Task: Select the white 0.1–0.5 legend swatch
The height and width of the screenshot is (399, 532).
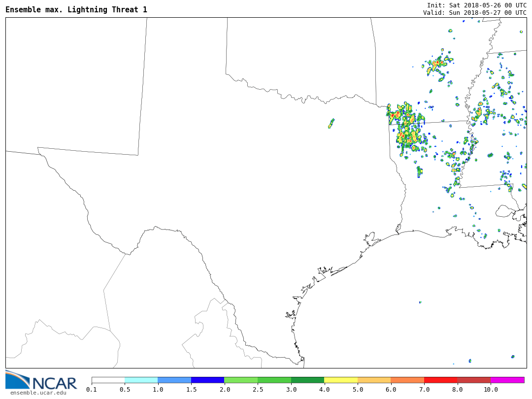Action: click(x=108, y=380)
